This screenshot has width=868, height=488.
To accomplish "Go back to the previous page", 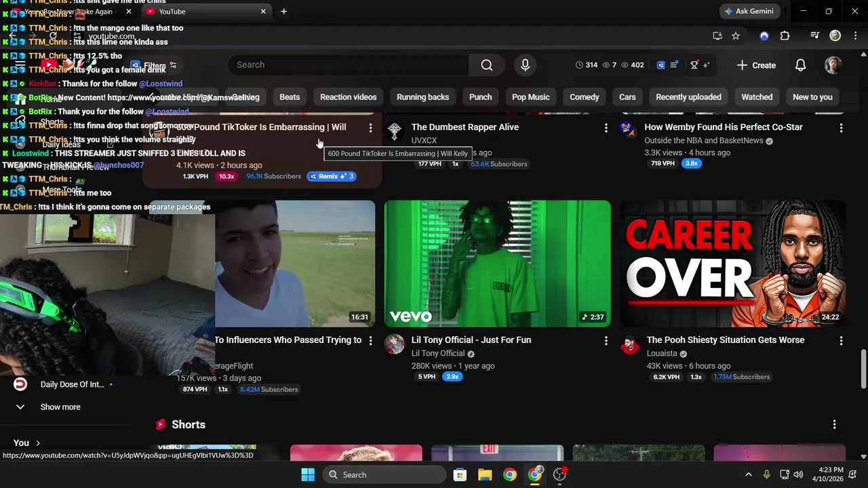I will coord(12,36).
